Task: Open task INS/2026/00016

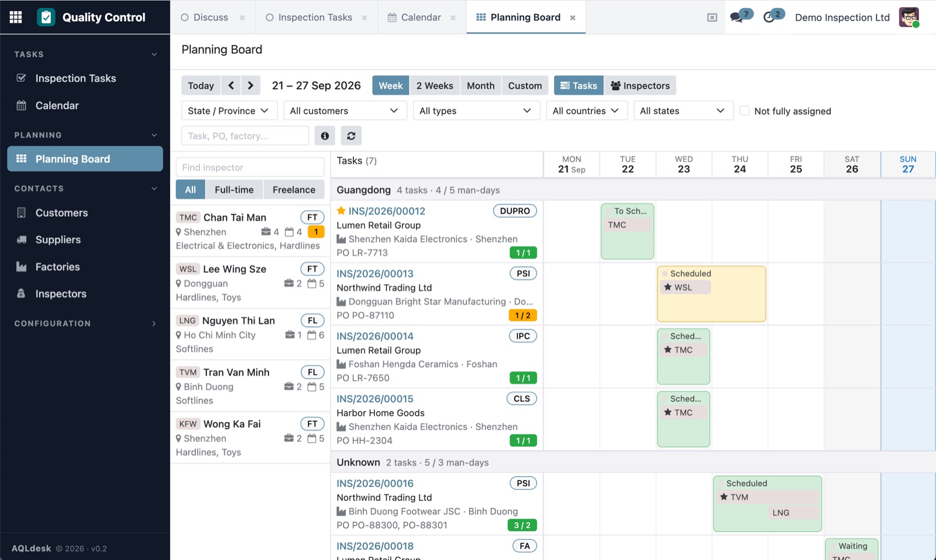Action: click(375, 483)
